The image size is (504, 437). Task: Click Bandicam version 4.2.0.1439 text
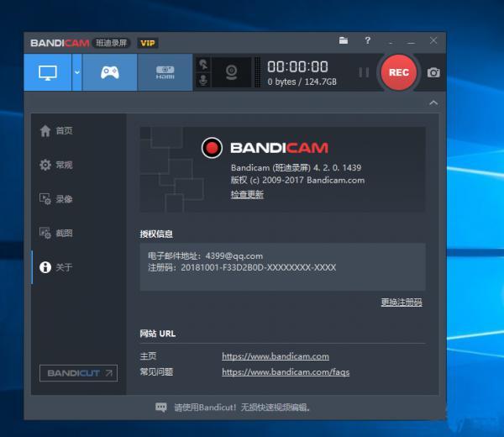click(x=296, y=167)
